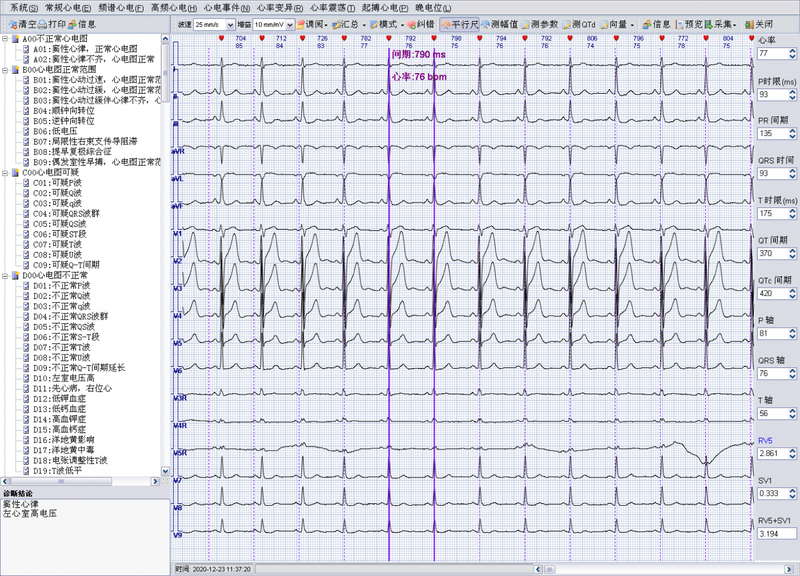Viewport: 800px width, 576px height.
Task: Select the 测幅值 amplitude measurement tool
Action: 499,24
